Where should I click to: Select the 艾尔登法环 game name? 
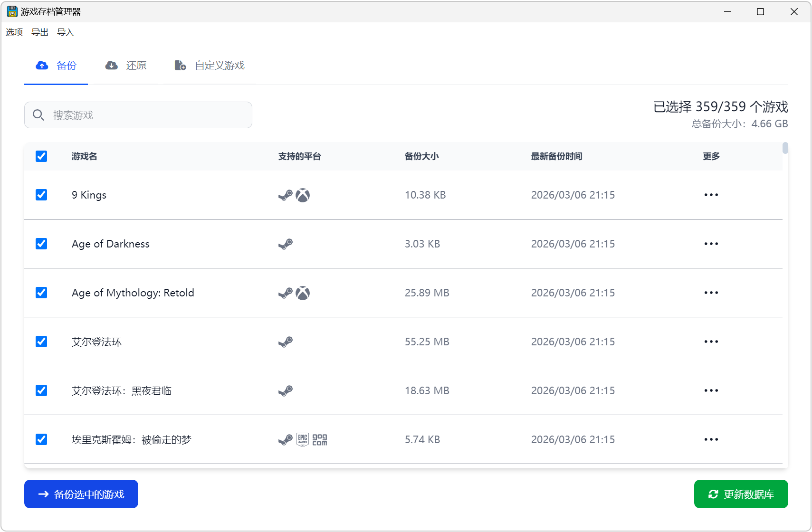(97, 342)
